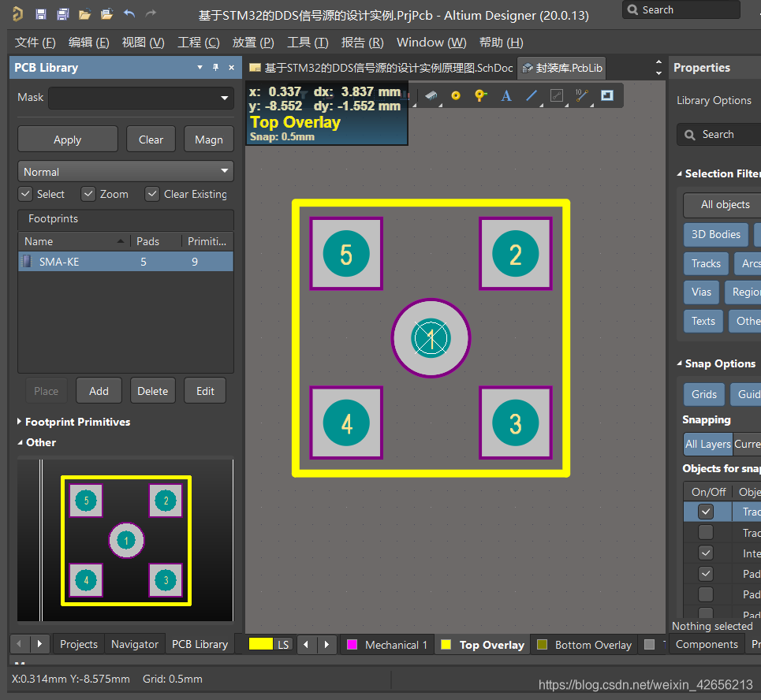This screenshot has width=761, height=700.
Task: Open the Normal mode dropdown
Action: (224, 171)
